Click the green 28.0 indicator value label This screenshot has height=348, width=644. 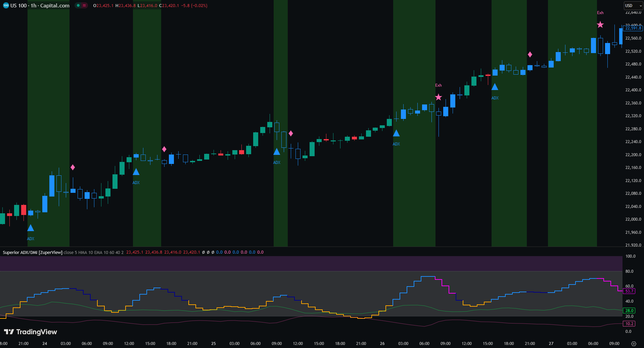pyautogui.click(x=629, y=311)
